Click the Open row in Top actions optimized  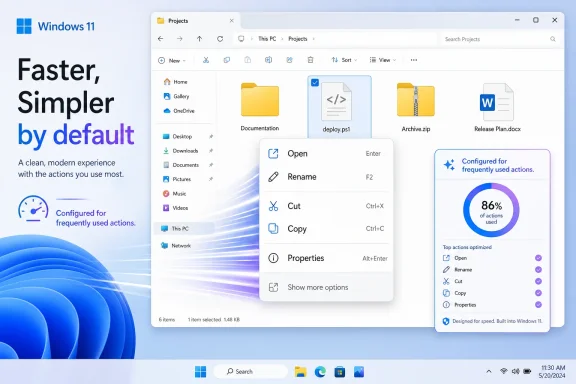click(492, 258)
